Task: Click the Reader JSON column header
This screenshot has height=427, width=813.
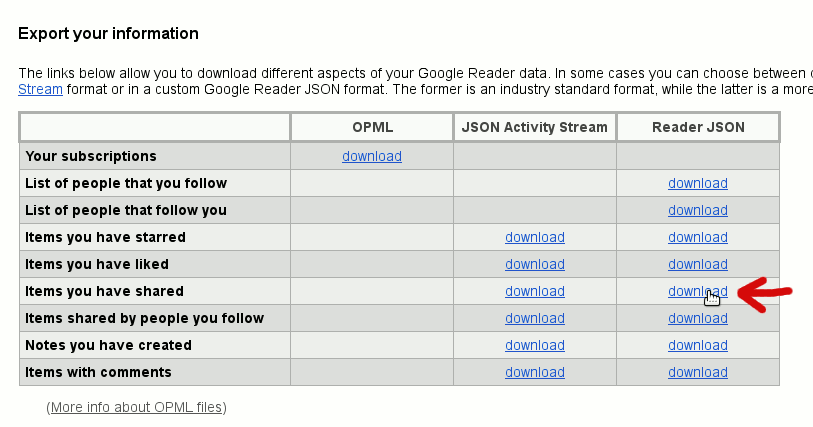Action: pyautogui.click(x=697, y=127)
